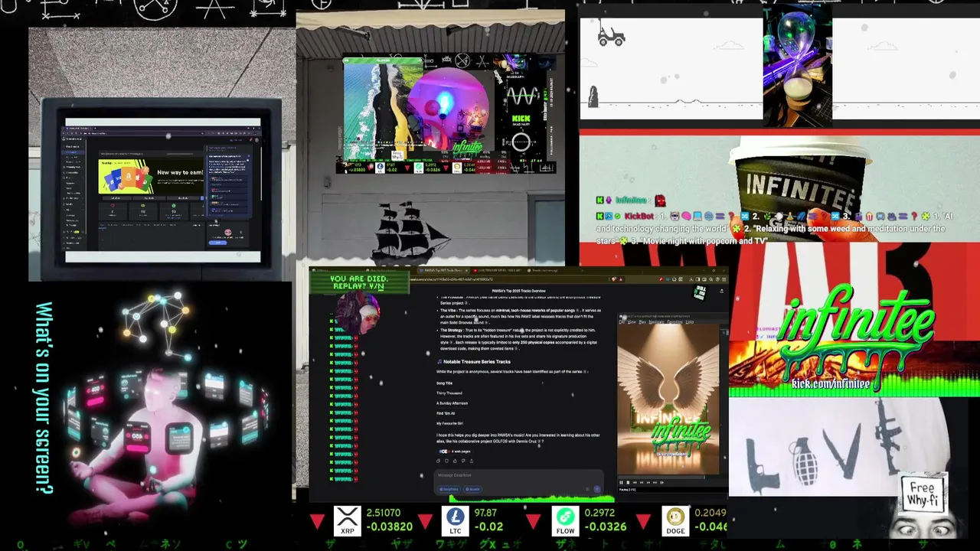The height and width of the screenshot is (551, 980).
Task: Dislike the DeepSeek response with thumbs down
Action: (463, 461)
